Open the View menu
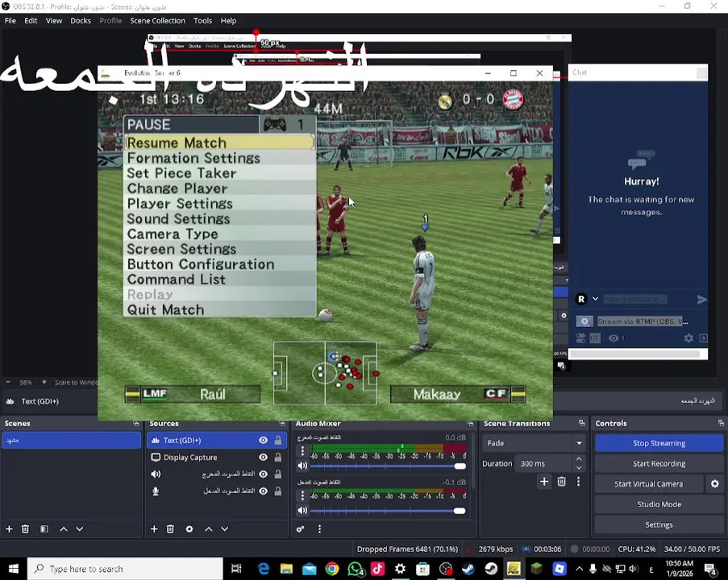The width and height of the screenshot is (728, 580). 54,20
